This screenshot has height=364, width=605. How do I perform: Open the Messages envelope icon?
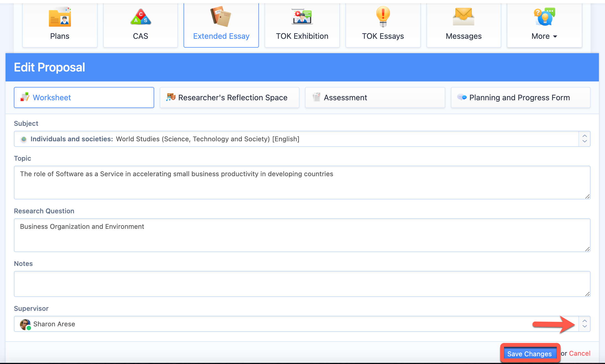463,16
